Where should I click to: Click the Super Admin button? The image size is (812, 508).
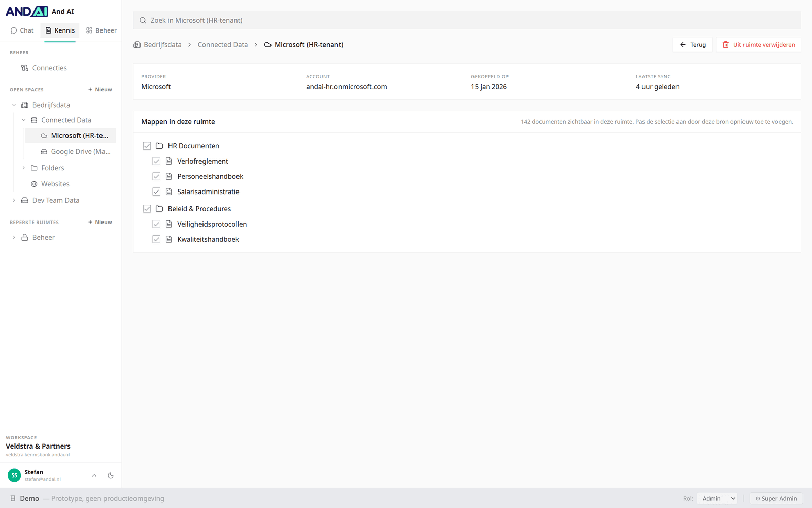[x=776, y=499]
